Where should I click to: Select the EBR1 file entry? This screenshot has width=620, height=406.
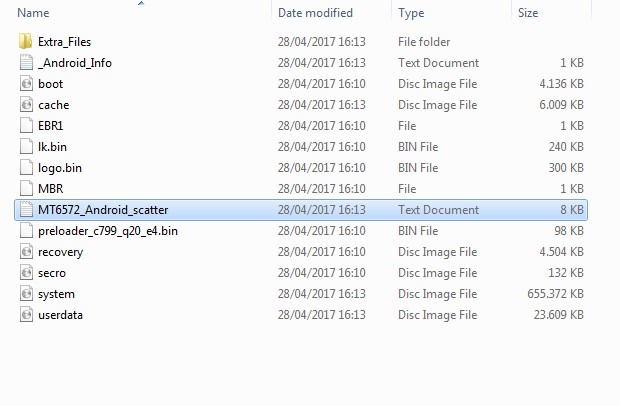pos(301,126)
